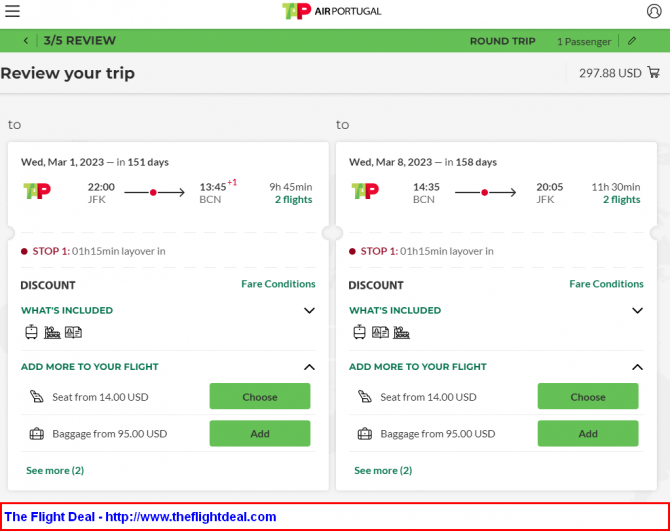
Task: Open the 2 flights link for JFK to BCN
Action: click(x=294, y=200)
